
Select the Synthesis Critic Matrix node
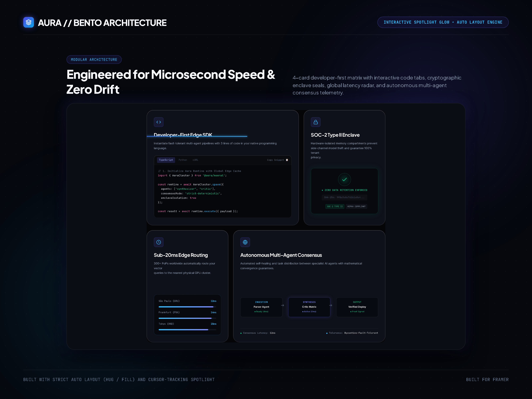[x=309, y=307]
